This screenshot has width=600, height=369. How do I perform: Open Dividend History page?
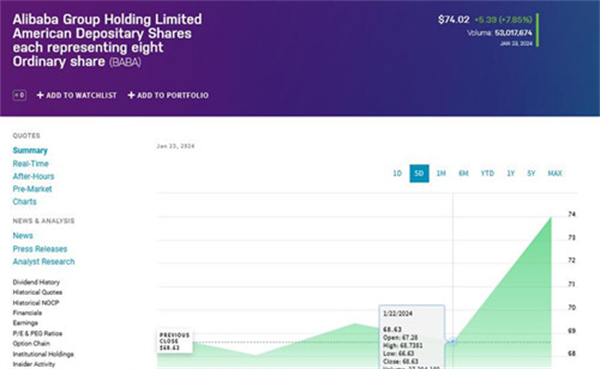[36, 282]
